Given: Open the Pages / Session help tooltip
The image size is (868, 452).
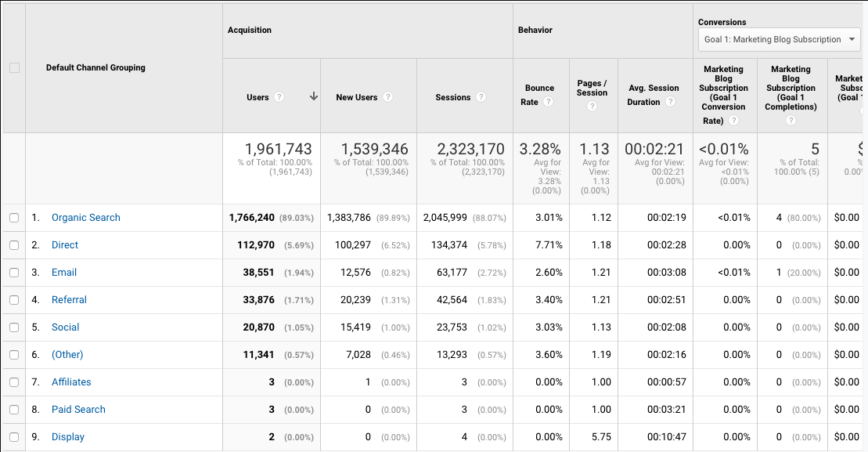Looking at the screenshot, I should coord(592,105).
